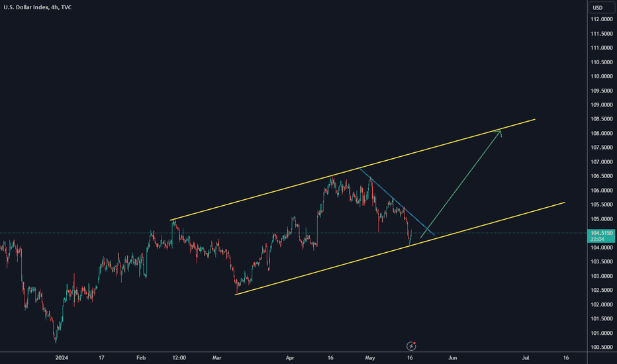Click the 101.0000 price axis label

coord(602,333)
